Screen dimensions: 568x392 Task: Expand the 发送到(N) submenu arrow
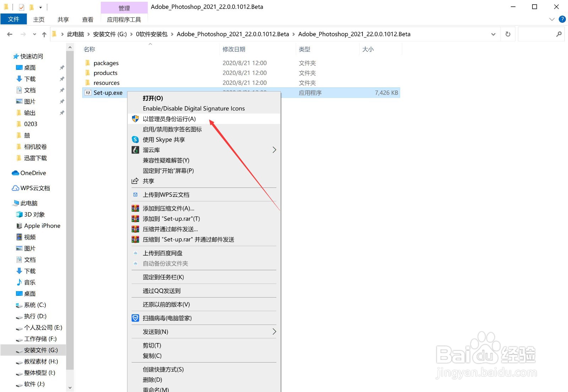click(x=274, y=332)
